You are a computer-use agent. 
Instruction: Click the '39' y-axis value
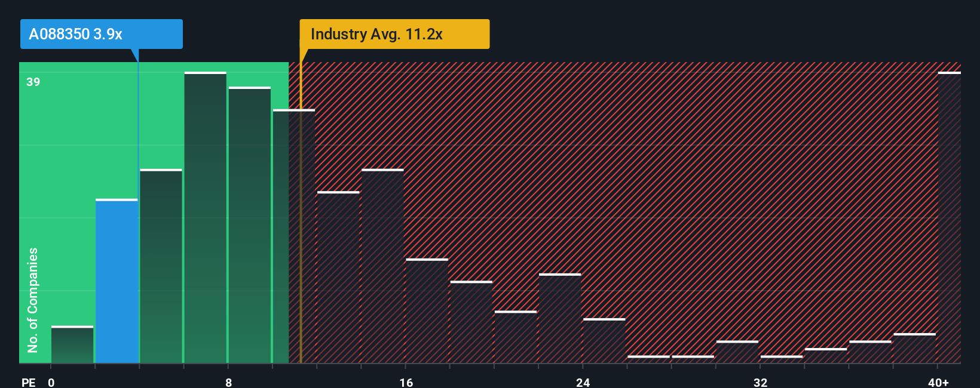(33, 82)
